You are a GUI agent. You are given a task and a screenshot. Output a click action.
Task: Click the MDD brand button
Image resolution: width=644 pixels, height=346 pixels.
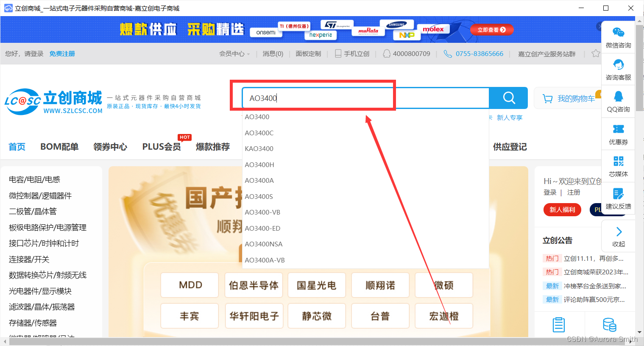(x=190, y=285)
